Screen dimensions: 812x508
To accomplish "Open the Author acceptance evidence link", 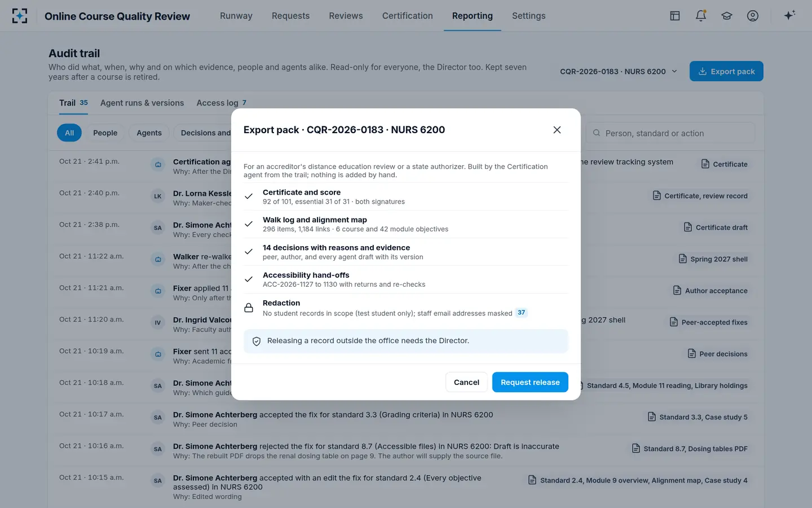I will coord(710,291).
